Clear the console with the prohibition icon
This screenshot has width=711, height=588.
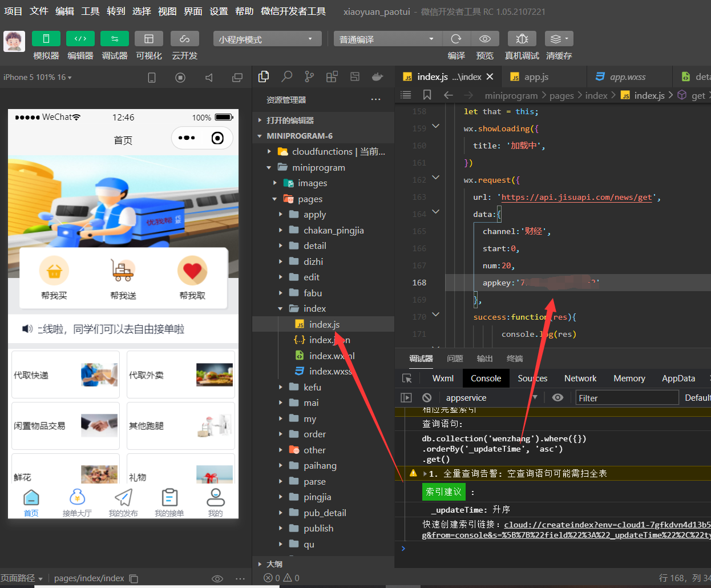point(425,397)
